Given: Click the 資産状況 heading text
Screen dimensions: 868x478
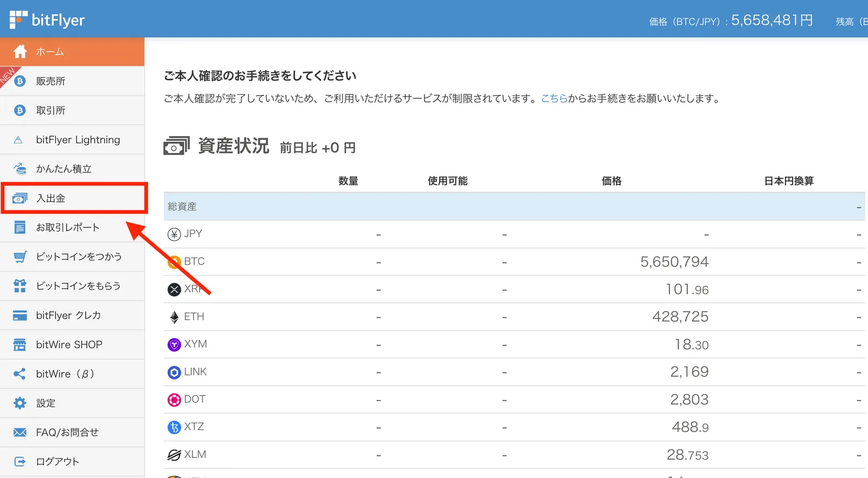Looking at the screenshot, I should click(234, 146).
